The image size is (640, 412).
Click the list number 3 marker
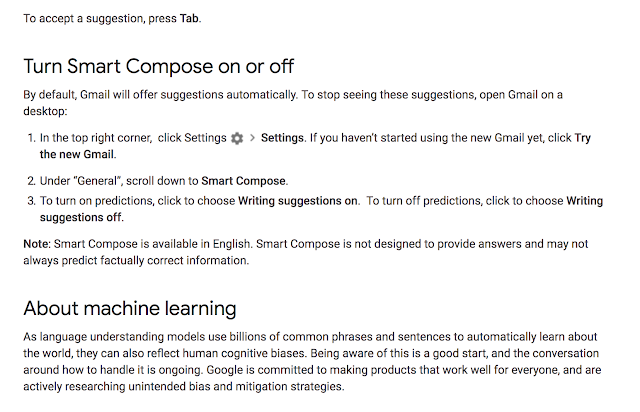pyautogui.click(x=31, y=201)
